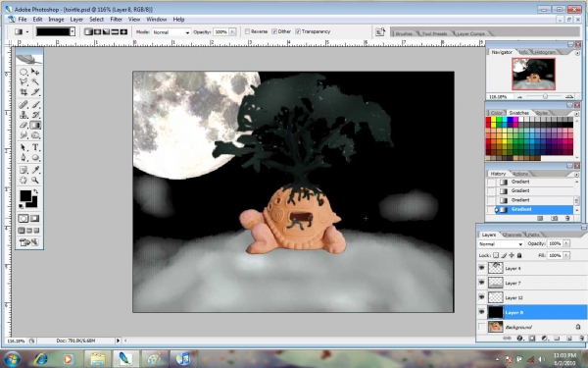Delete current state in History panel

pyautogui.click(x=567, y=218)
